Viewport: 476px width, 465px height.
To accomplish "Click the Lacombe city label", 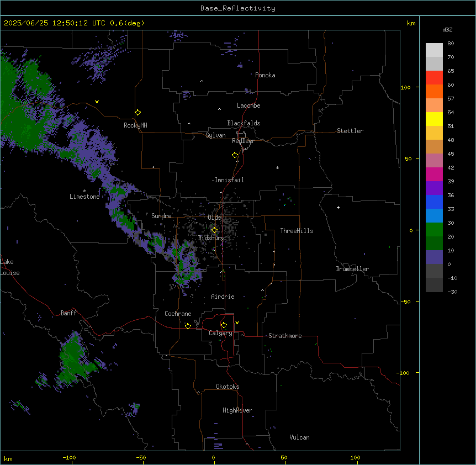I will tap(248, 105).
